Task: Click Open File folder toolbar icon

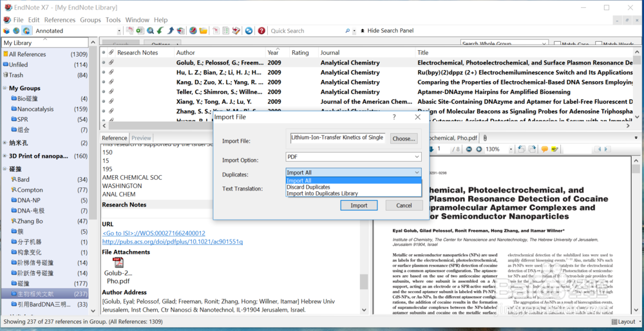Action: (x=203, y=31)
